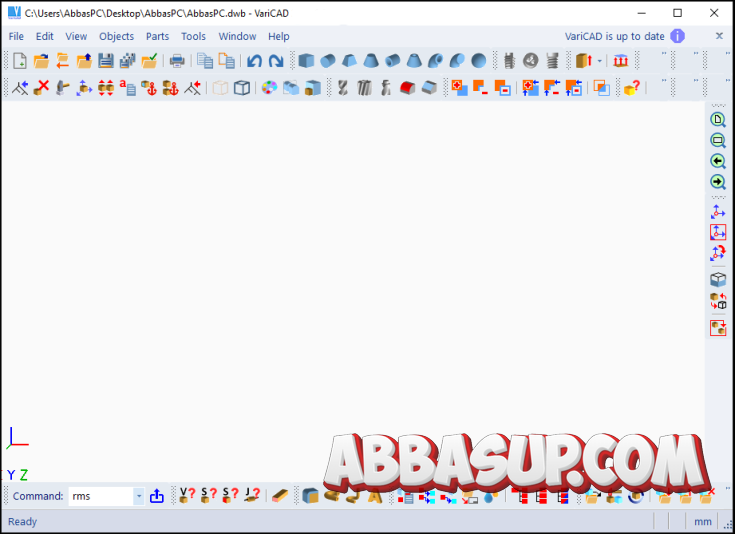Go to the next view
This screenshot has height=534, width=735.
pyautogui.click(x=718, y=182)
